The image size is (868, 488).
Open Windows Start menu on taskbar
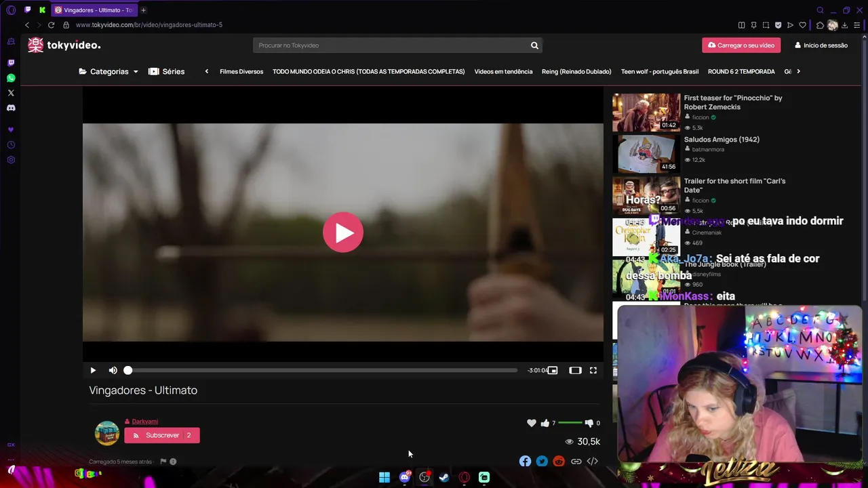tap(384, 477)
